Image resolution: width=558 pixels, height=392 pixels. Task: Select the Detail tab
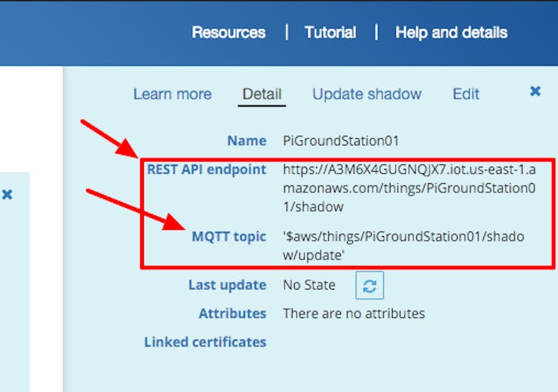pos(262,94)
